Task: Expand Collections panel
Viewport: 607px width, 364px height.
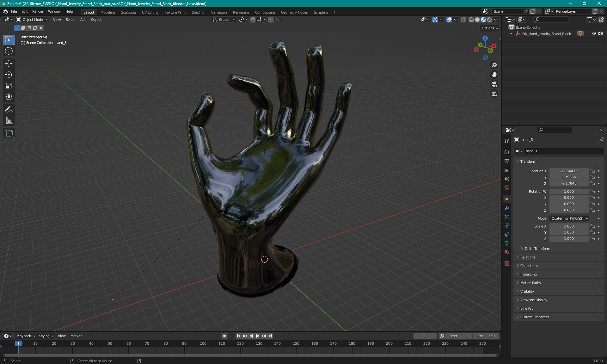Action: (x=529, y=266)
